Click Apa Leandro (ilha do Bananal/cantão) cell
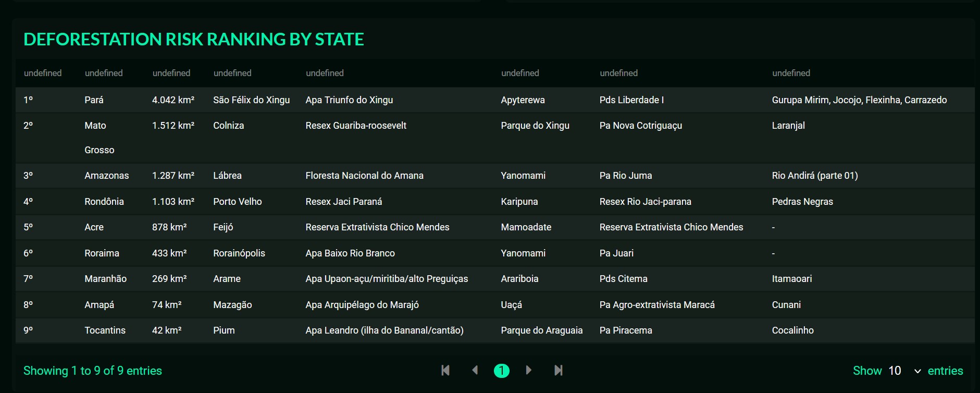Screen dimensions: 980x393 point(384,330)
